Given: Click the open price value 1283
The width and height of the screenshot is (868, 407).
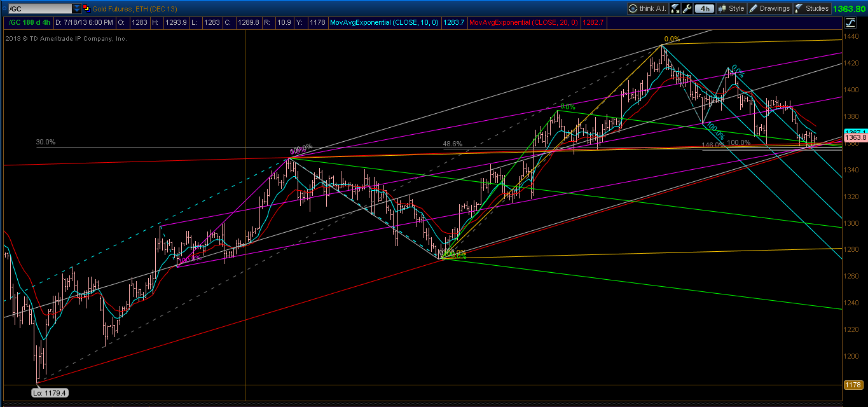Looking at the screenshot, I should (139, 22).
